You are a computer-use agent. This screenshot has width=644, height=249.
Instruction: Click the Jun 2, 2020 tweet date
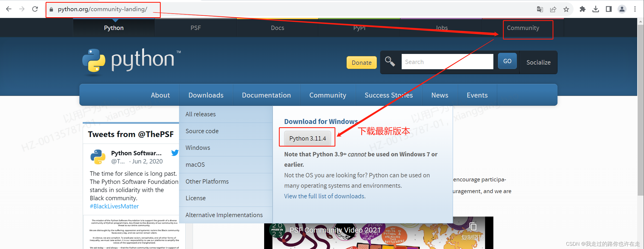coord(147,161)
